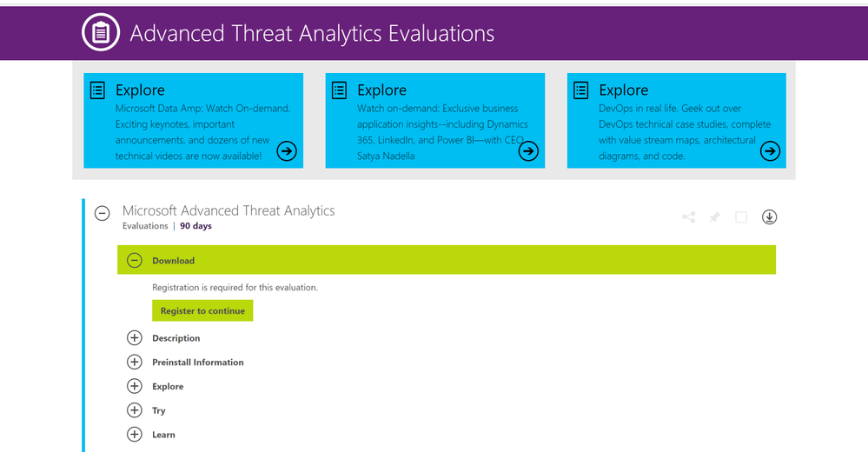Click list icon on the DevOps Explore card
Viewport: 868px width, 466px height.
(x=580, y=90)
